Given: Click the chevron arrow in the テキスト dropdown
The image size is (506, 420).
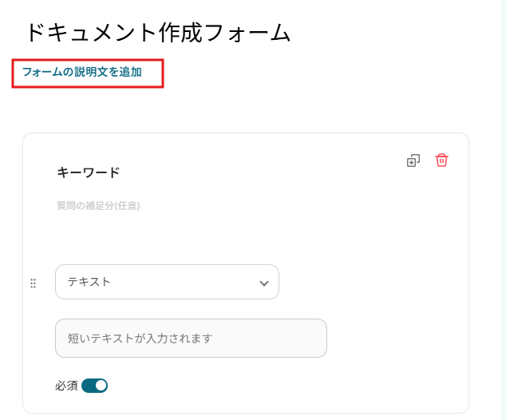Looking at the screenshot, I should click(264, 283).
